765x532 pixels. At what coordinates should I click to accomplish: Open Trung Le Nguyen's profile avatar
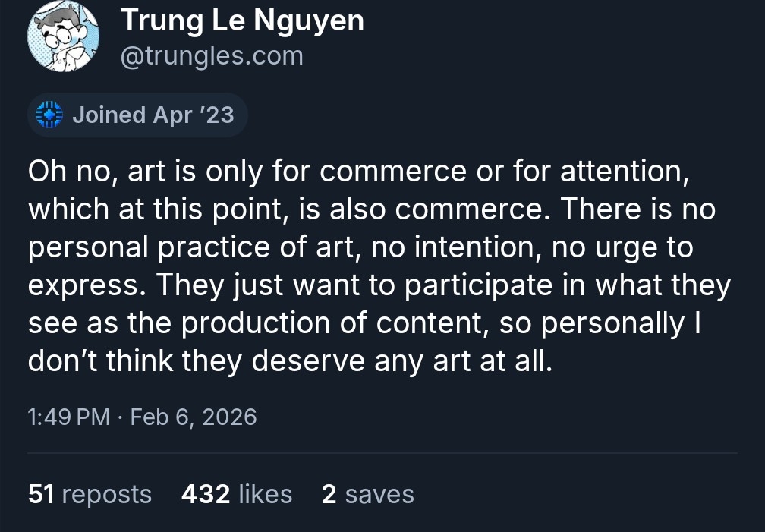64,36
